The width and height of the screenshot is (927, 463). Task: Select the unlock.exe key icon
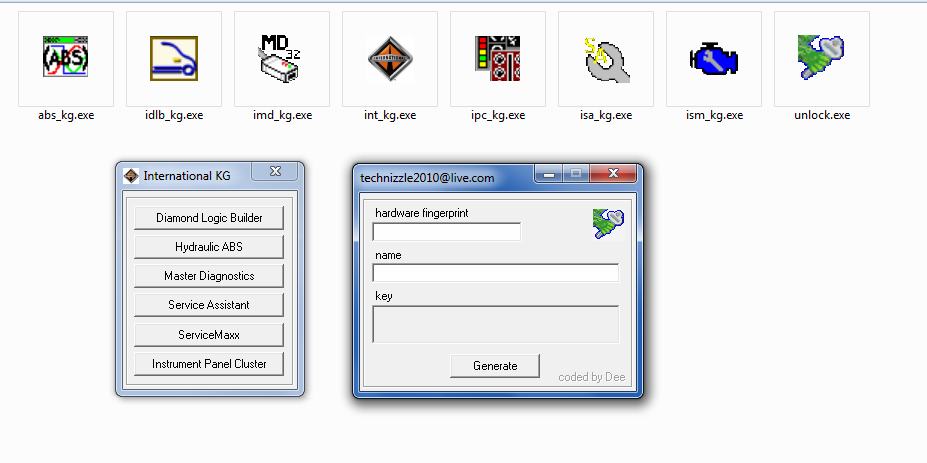(821, 57)
